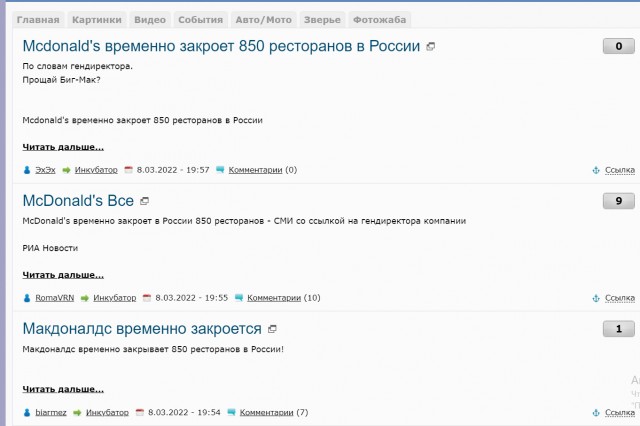Open Инкубатор link in biarmez post
The width and height of the screenshot is (640, 426).
coord(107,413)
